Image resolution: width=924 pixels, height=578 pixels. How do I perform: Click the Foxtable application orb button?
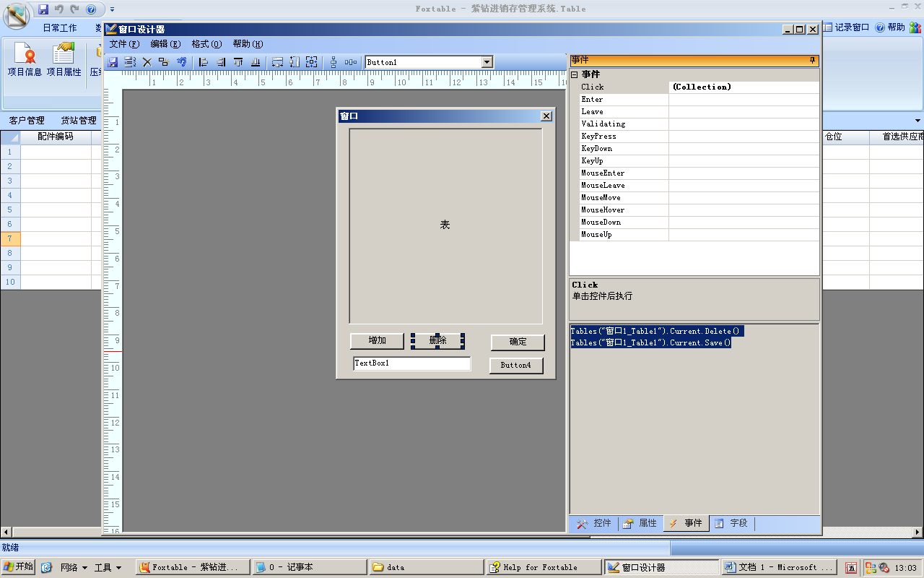pos(16,16)
